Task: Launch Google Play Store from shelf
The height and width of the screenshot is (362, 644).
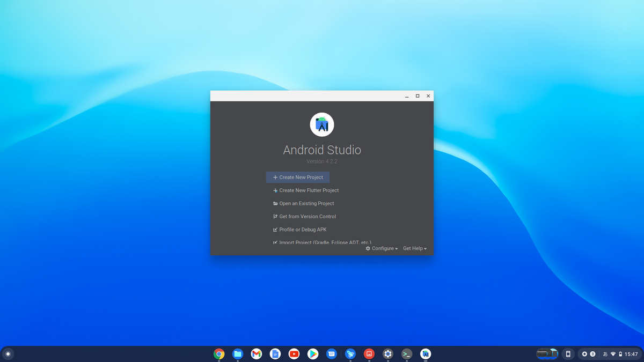Action: pos(313,354)
